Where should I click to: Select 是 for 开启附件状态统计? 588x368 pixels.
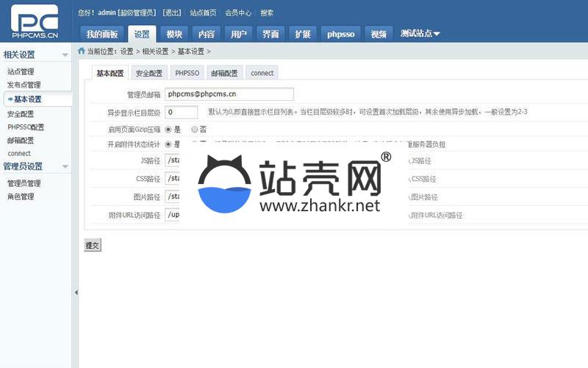[169, 144]
